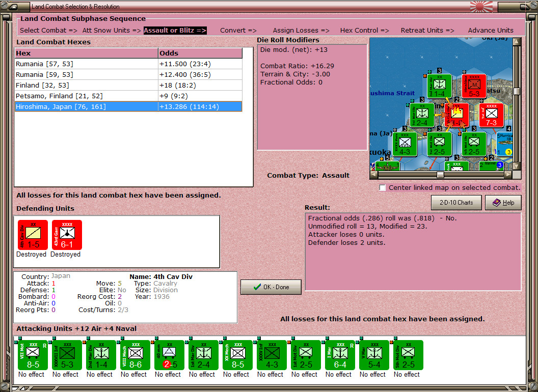Image resolution: width=538 pixels, height=392 pixels.
Task: Open Help
Action: click(x=503, y=203)
